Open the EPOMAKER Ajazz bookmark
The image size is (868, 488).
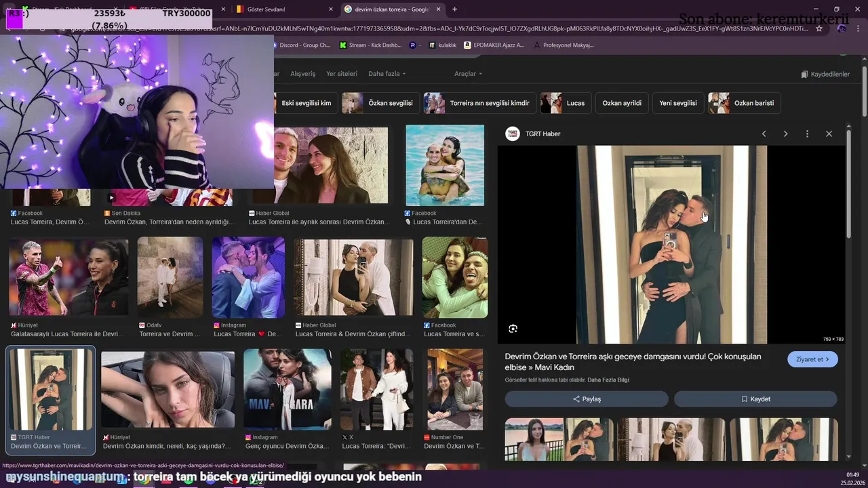(x=494, y=45)
